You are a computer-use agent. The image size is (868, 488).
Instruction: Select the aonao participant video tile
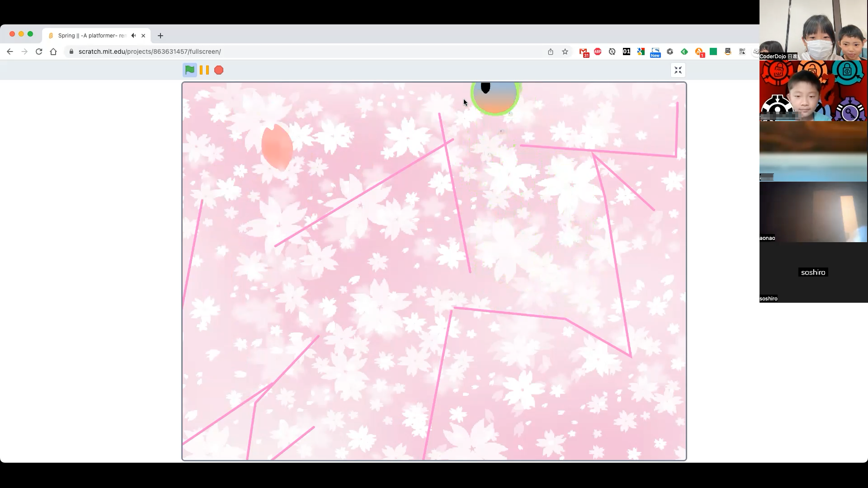tap(814, 212)
